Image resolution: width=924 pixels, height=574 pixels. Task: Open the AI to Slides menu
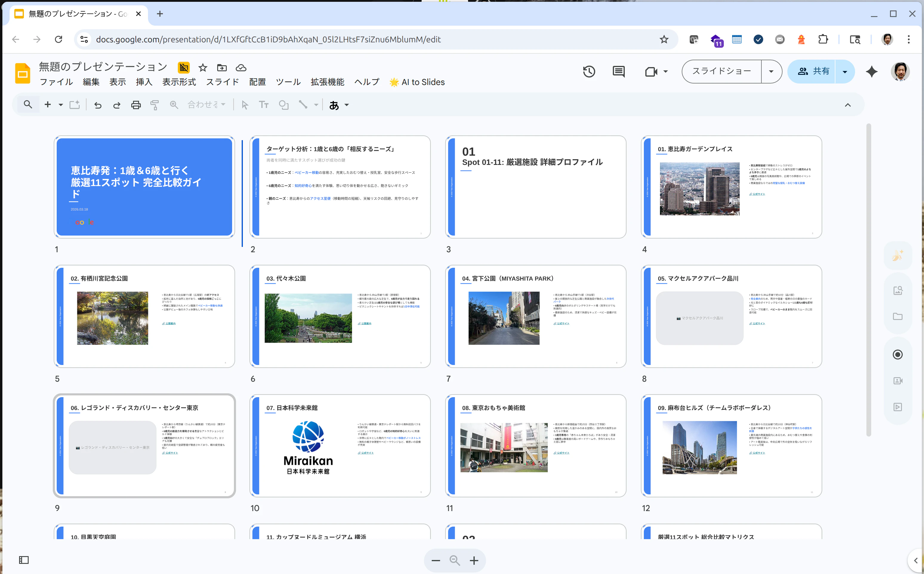click(x=417, y=82)
